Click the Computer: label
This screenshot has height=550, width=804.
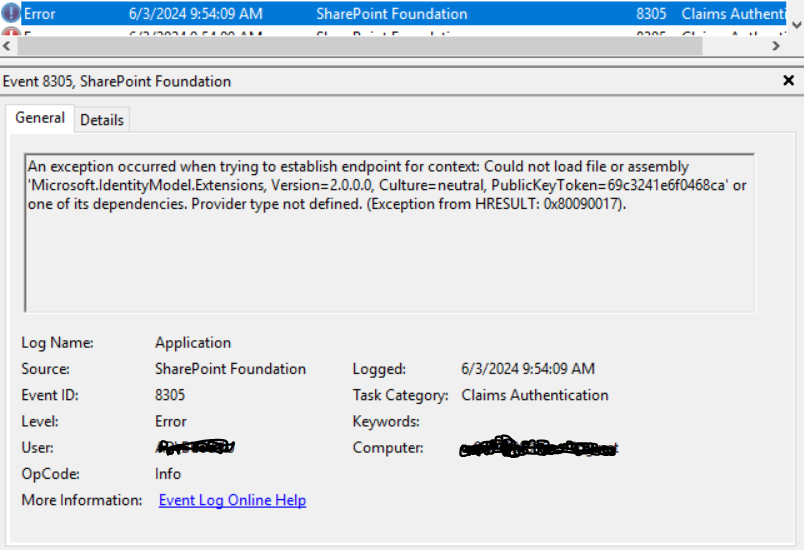point(388,447)
